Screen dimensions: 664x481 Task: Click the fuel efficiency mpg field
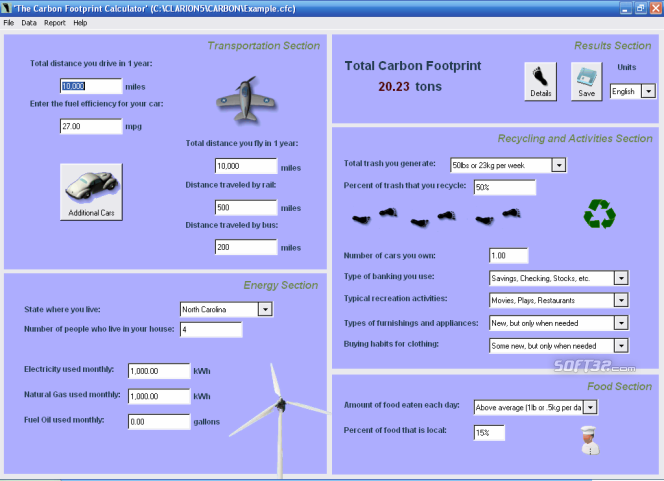tap(90, 127)
